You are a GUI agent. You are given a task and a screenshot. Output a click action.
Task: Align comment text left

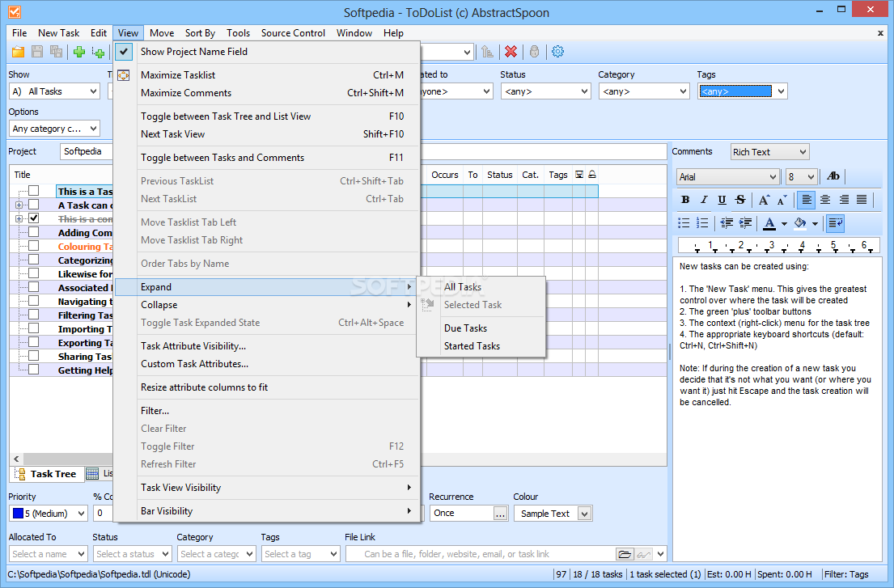point(806,200)
